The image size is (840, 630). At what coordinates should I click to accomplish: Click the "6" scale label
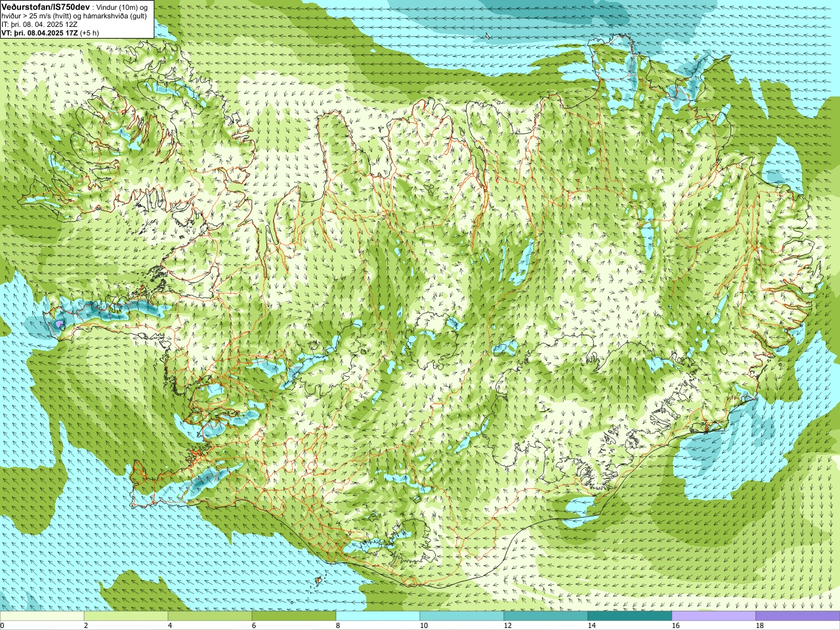click(254, 626)
